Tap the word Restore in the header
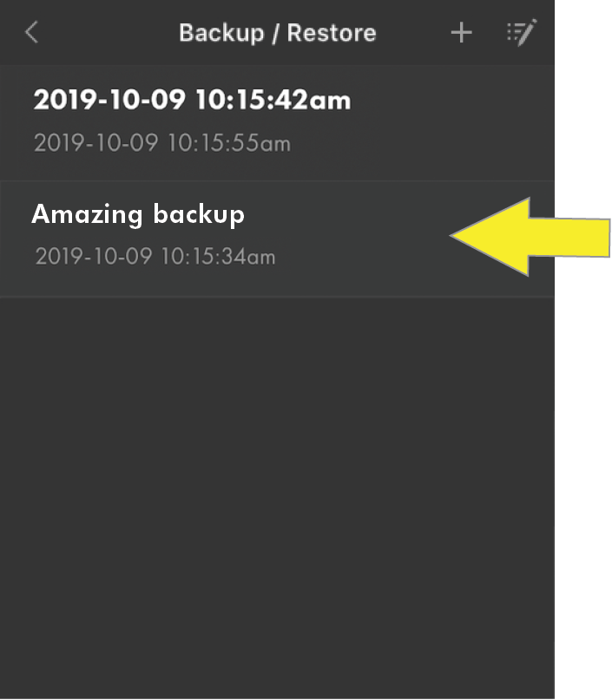This screenshot has width=612, height=700. tap(332, 33)
